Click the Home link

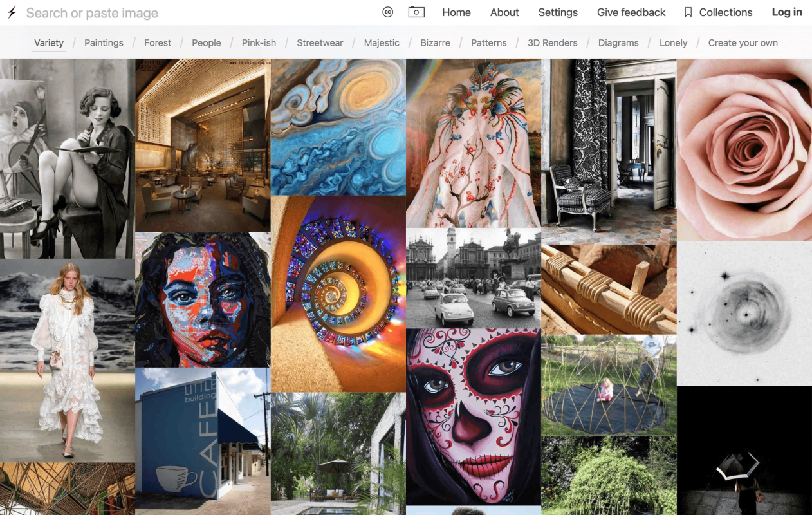[x=456, y=12]
